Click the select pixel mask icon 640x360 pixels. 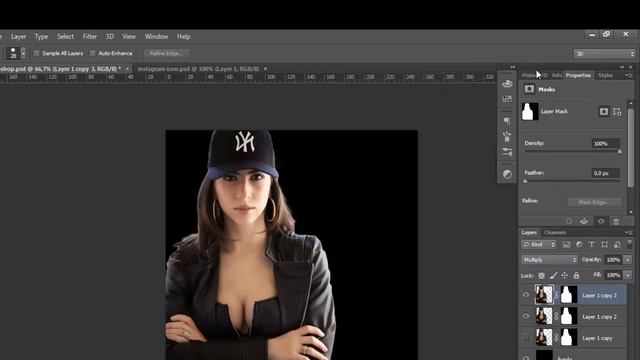[604, 111]
